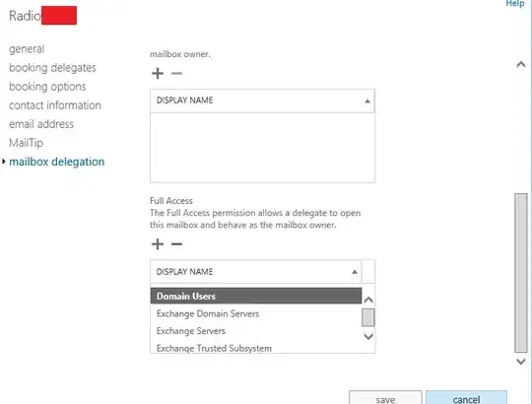Open the email address section
Image resolution: width=532 pixels, height=404 pixels.
click(41, 124)
